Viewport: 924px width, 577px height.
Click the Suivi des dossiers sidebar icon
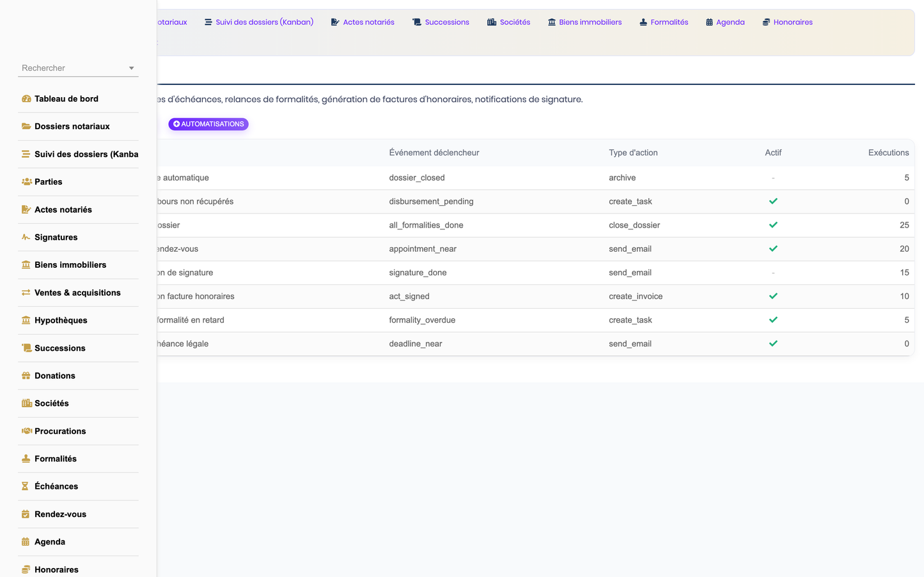[26, 154]
